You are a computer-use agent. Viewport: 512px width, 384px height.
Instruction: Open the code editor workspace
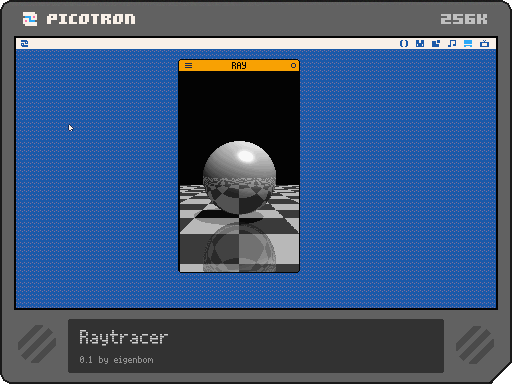pyautogui.click(x=404, y=43)
